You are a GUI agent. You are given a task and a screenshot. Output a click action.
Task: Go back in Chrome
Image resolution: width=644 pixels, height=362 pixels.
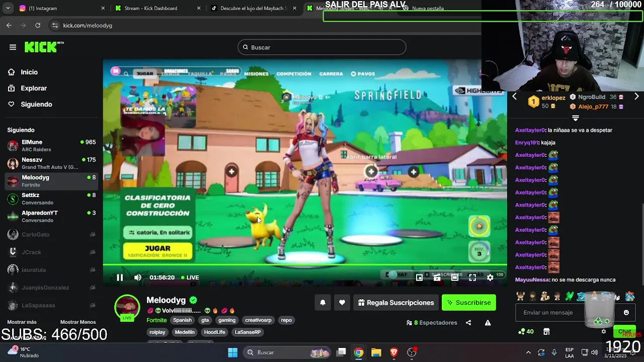(x=9, y=25)
